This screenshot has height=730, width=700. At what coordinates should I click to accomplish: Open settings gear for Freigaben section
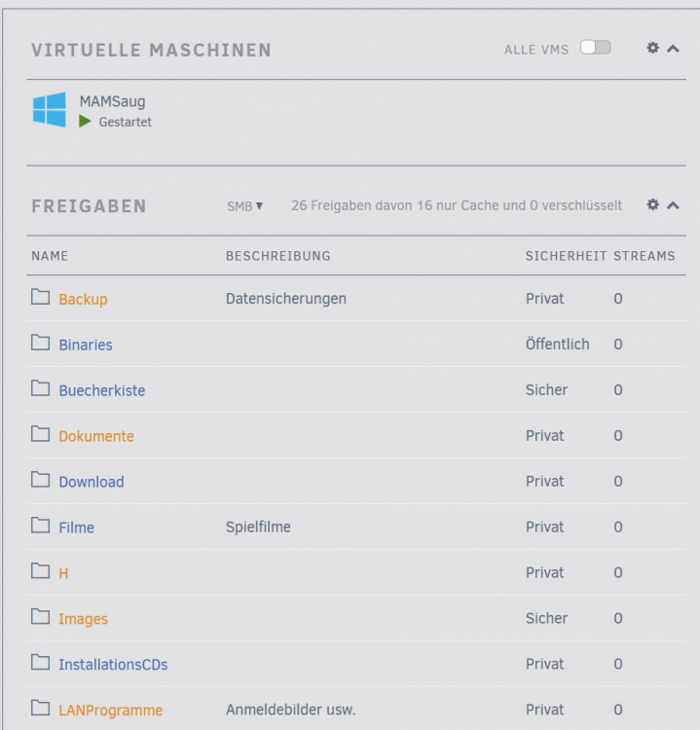(653, 204)
